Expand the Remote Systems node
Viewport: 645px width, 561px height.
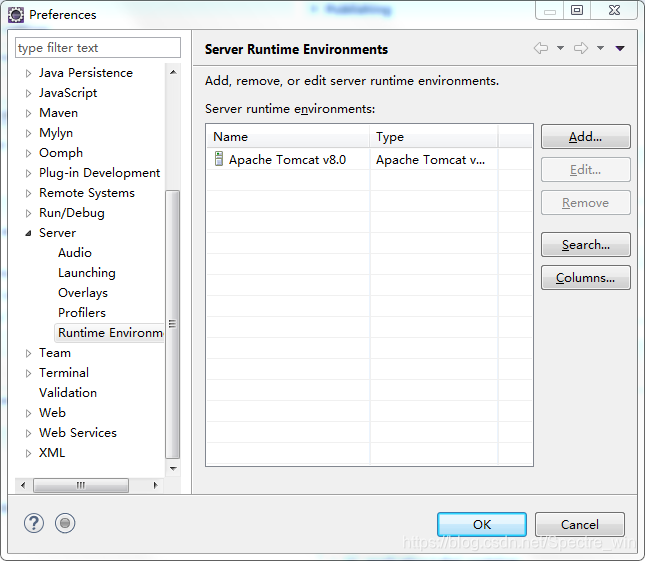[28, 193]
